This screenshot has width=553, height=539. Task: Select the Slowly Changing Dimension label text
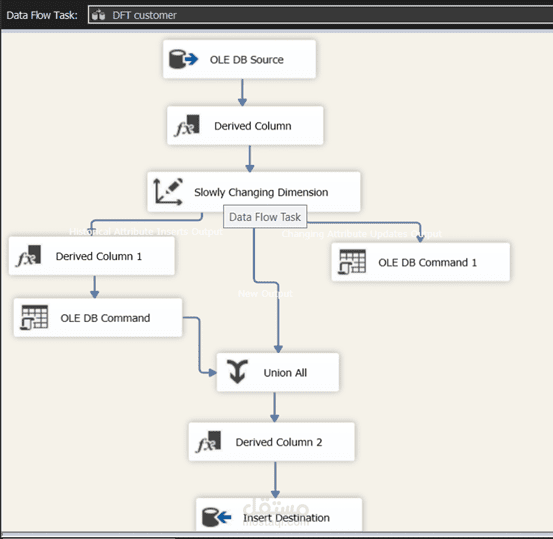(261, 192)
